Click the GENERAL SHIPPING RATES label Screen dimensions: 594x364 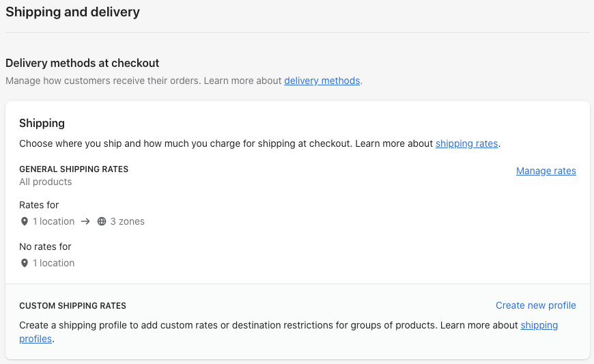[74, 169]
